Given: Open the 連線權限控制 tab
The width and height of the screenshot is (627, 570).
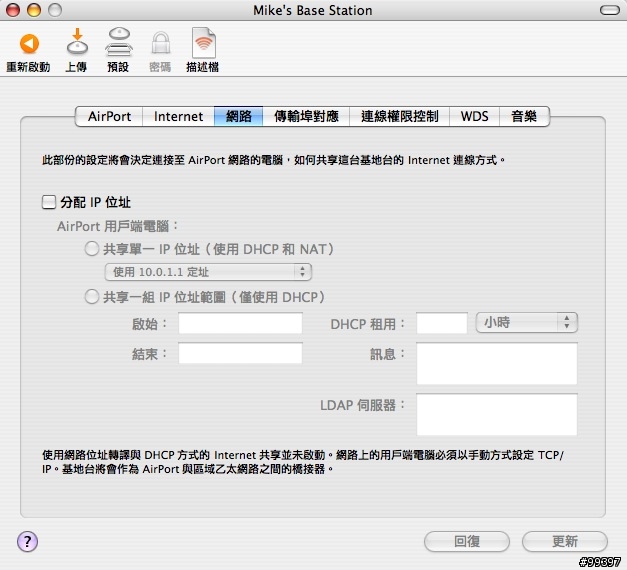Looking at the screenshot, I should 399,116.
